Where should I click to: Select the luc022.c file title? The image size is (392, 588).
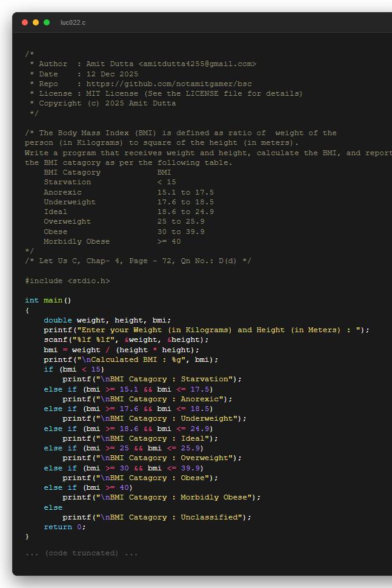pyautogui.click(x=73, y=22)
